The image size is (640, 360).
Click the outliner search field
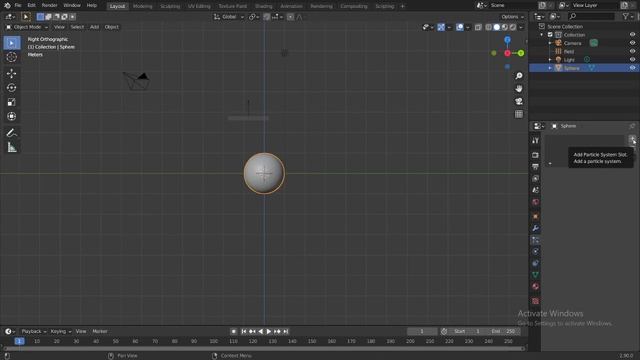591,16
